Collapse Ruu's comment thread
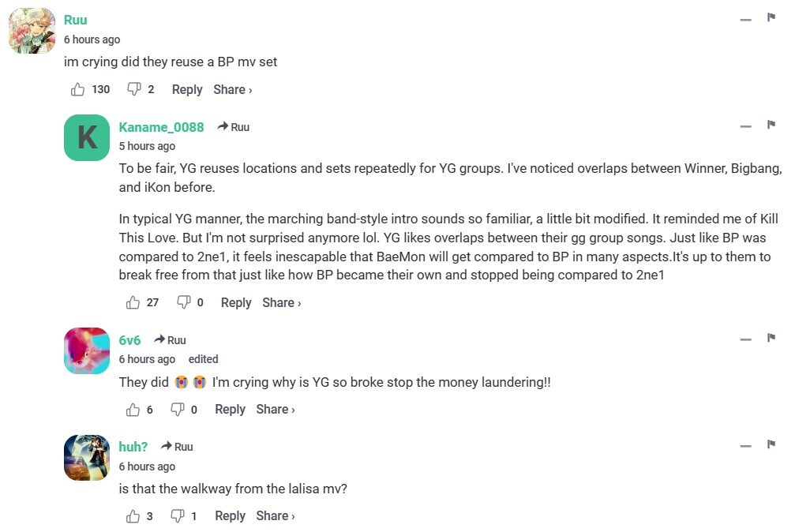 click(x=745, y=20)
